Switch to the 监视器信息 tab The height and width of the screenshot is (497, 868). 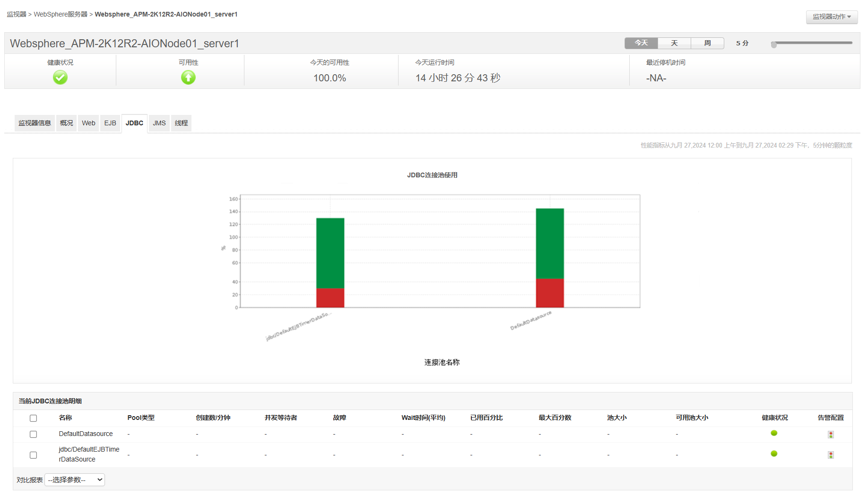[x=35, y=123]
